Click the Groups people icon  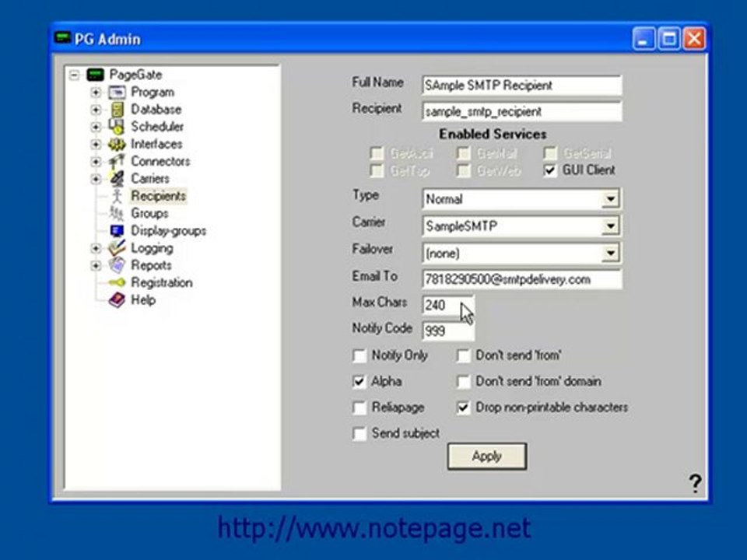(116, 213)
